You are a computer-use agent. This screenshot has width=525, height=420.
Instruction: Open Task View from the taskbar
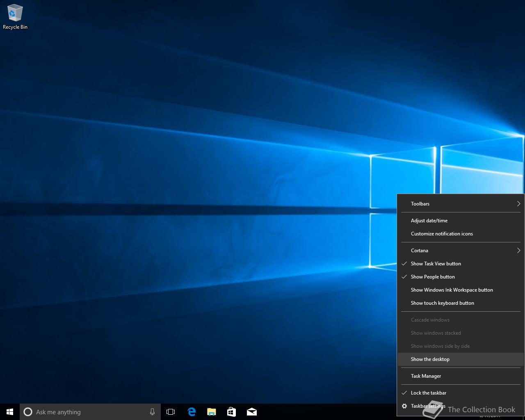[x=171, y=412]
